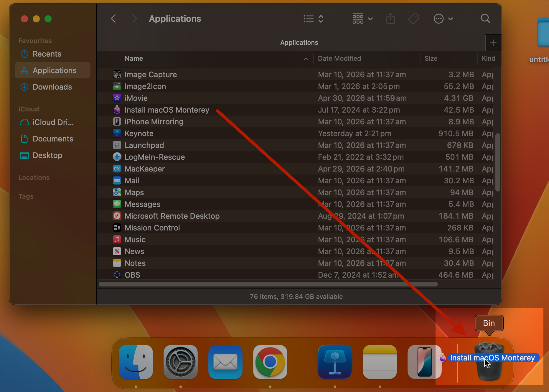Image resolution: width=549 pixels, height=392 pixels.
Task: Select the Maps app icon
Action: tap(117, 192)
